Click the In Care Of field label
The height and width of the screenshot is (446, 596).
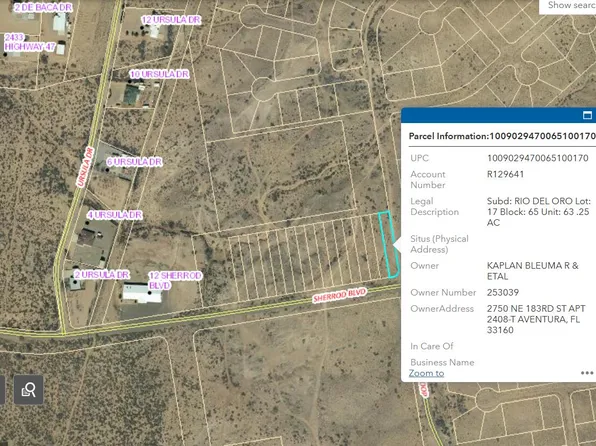point(431,346)
